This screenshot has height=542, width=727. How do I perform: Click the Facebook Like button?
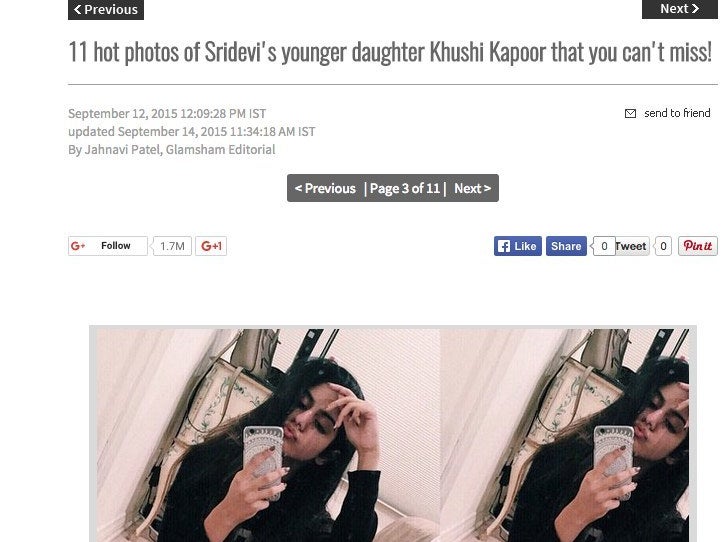pos(517,246)
